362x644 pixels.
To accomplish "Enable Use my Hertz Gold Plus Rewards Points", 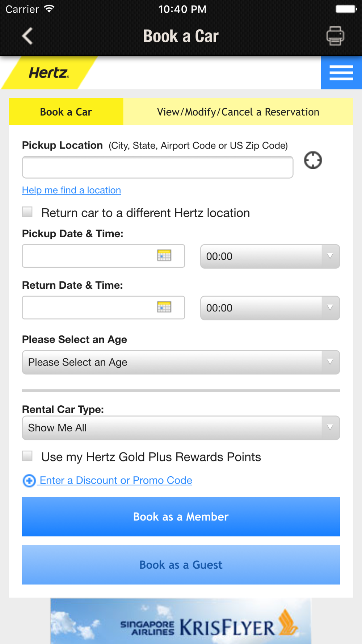I will click(28, 456).
